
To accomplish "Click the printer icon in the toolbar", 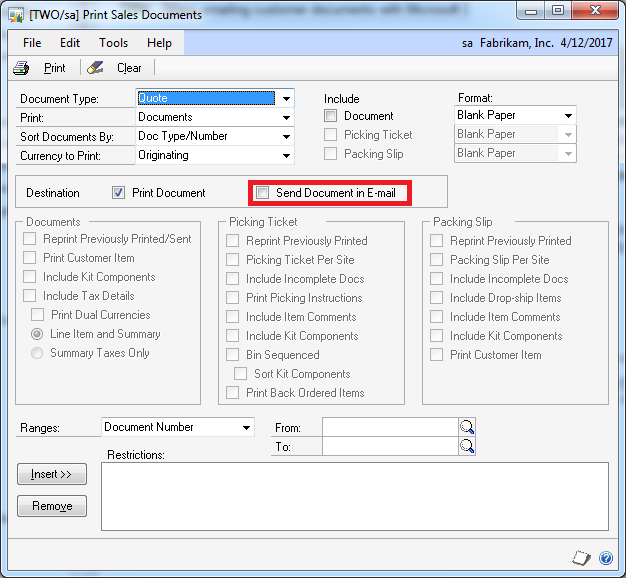I will point(21,68).
